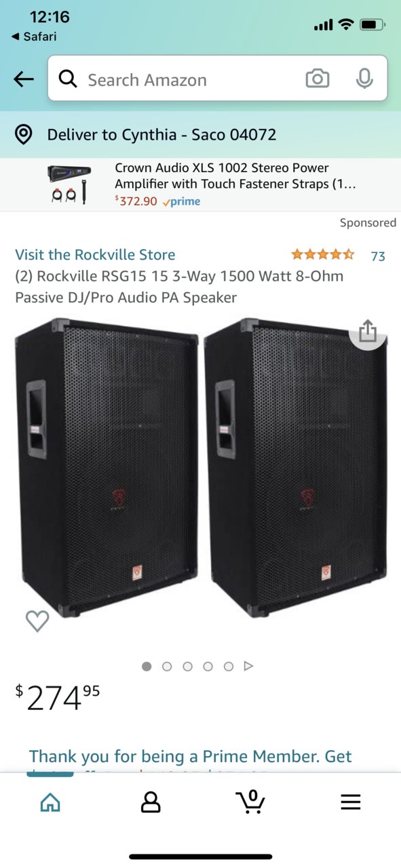
Task: Open the hamburger menu tab
Action: [350, 803]
